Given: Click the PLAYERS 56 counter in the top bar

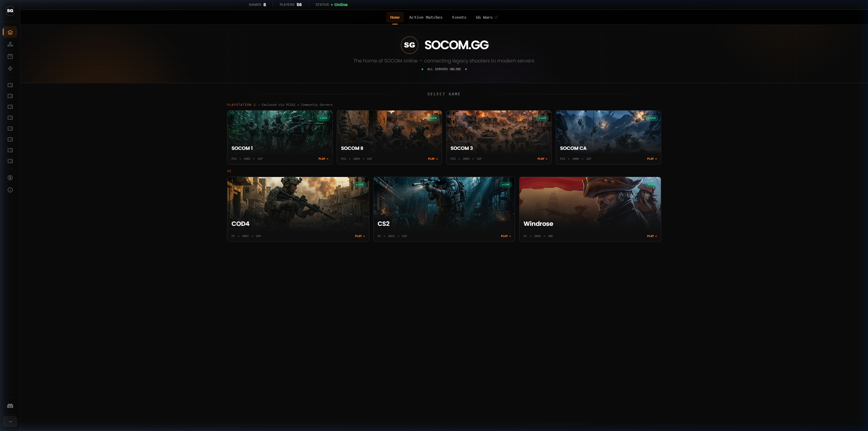Looking at the screenshot, I should [291, 5].
